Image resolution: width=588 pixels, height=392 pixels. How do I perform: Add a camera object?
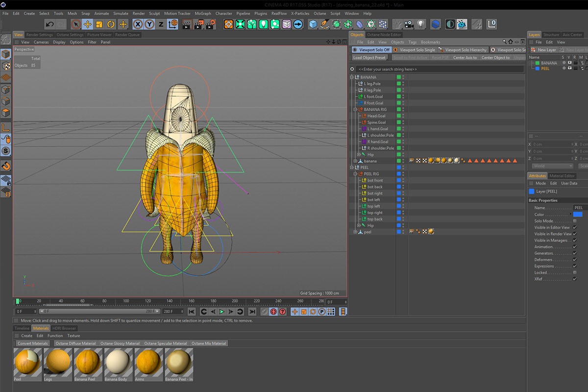click(409, 24)
